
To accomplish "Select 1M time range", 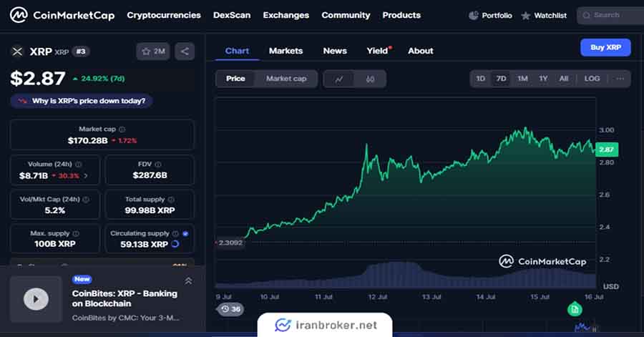I will 522,79.
